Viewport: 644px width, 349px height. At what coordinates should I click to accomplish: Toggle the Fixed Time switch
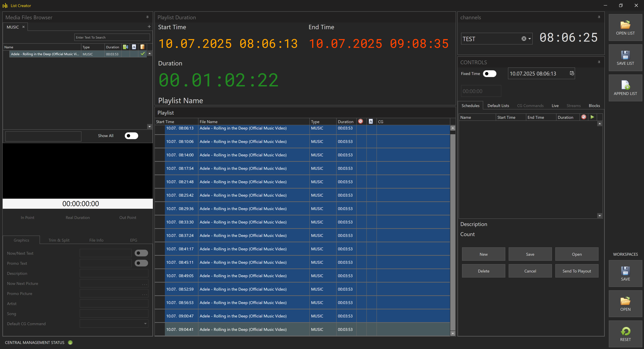[490, 73]
